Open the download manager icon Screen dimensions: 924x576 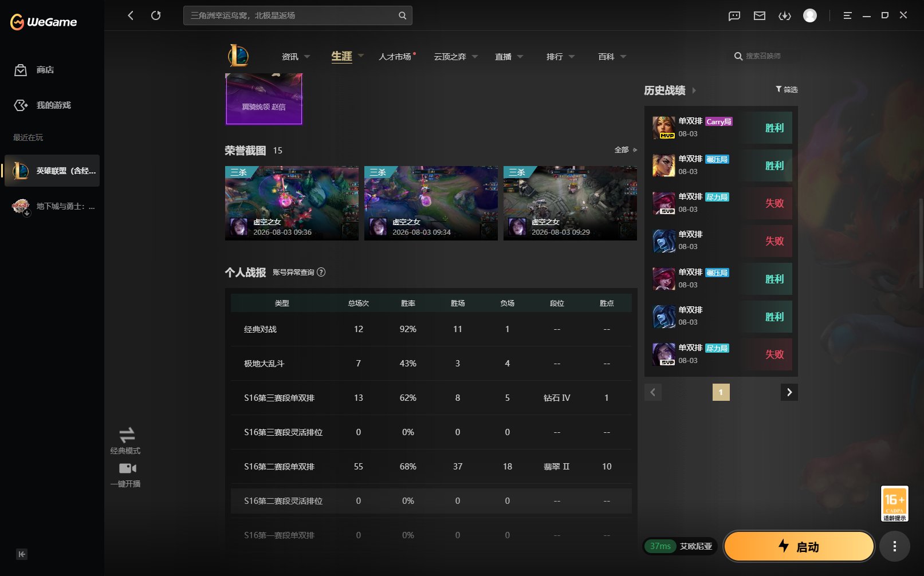(785, 16)
